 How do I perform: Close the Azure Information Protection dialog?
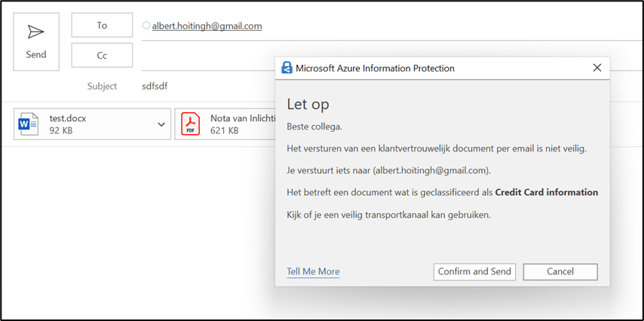[597, 68]
